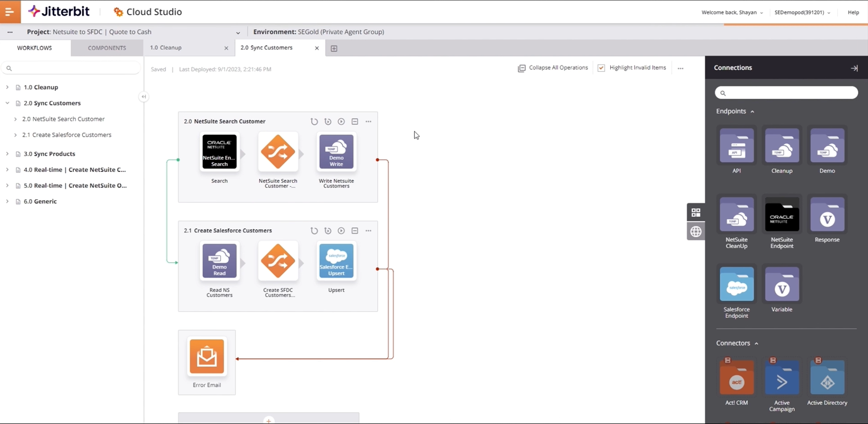Collapse the 2.0 NetSuite Search Customer operation box
868x424 pixels.
[355, 121]
